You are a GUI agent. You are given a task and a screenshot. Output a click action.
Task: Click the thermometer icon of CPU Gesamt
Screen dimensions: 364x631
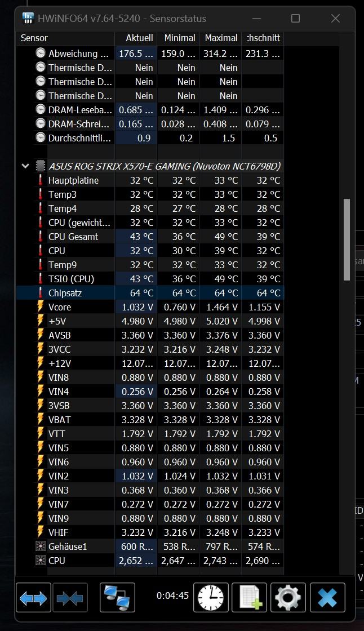point(40,236)
